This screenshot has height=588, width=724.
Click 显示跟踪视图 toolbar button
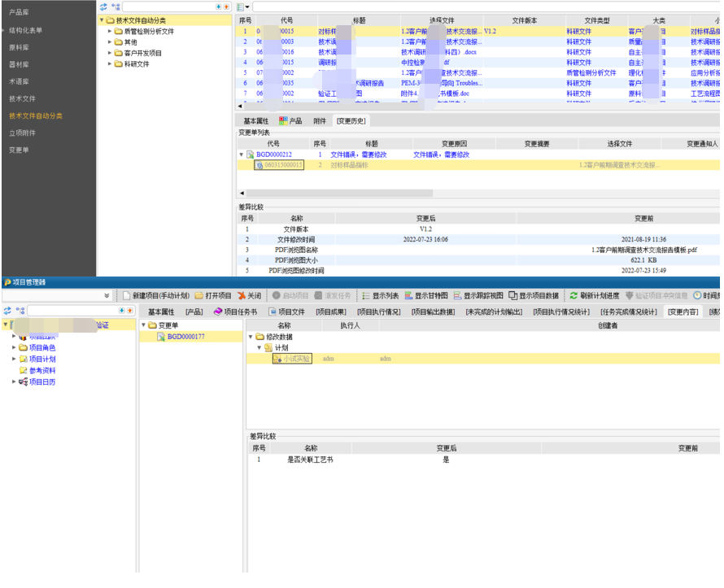pos(478,295)
